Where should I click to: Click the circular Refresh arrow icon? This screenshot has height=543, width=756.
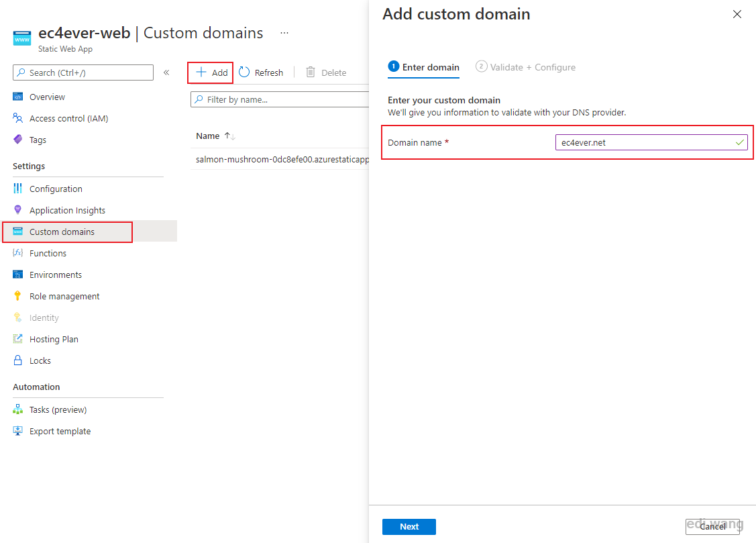click(x=244, y=72)
